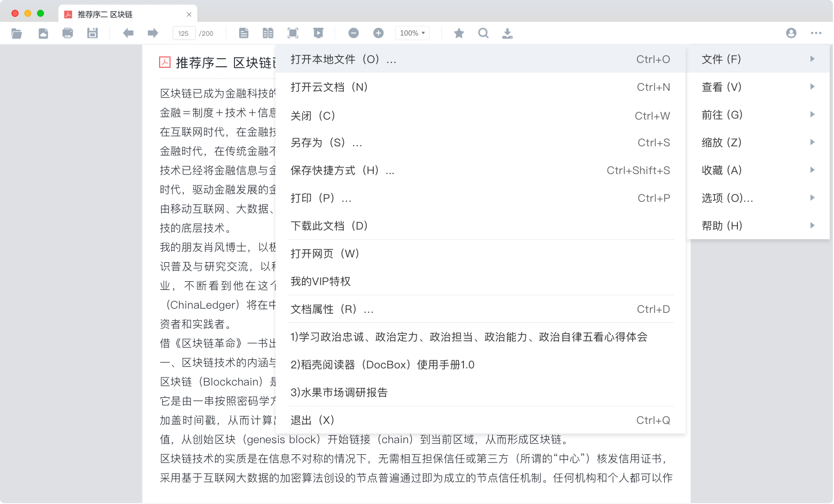Screen dimensions: 834x504
Task: Expand the 选项 (O)... submenu
Action: coord(758,198)
